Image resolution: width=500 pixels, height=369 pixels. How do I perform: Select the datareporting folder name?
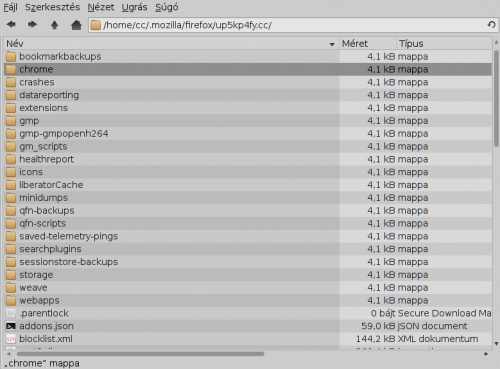pyautogui.click(x=49, y=95)
